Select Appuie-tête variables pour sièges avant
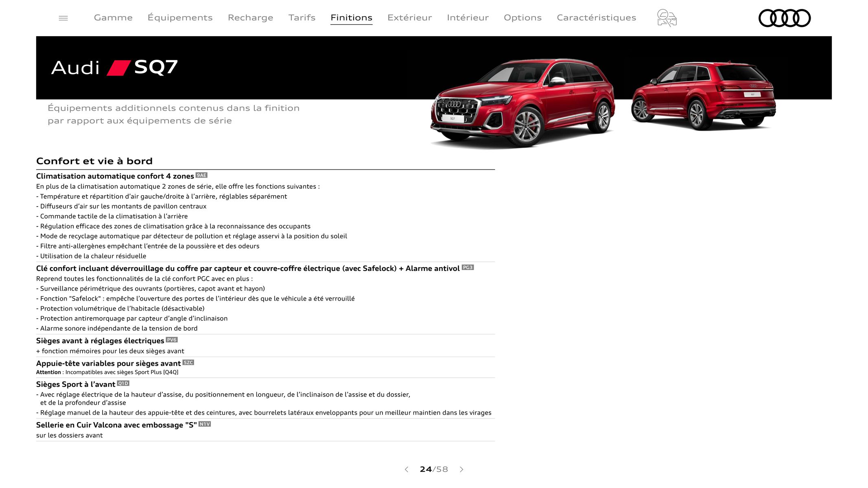Screen dimensions: 868x488 coord(108,363)
